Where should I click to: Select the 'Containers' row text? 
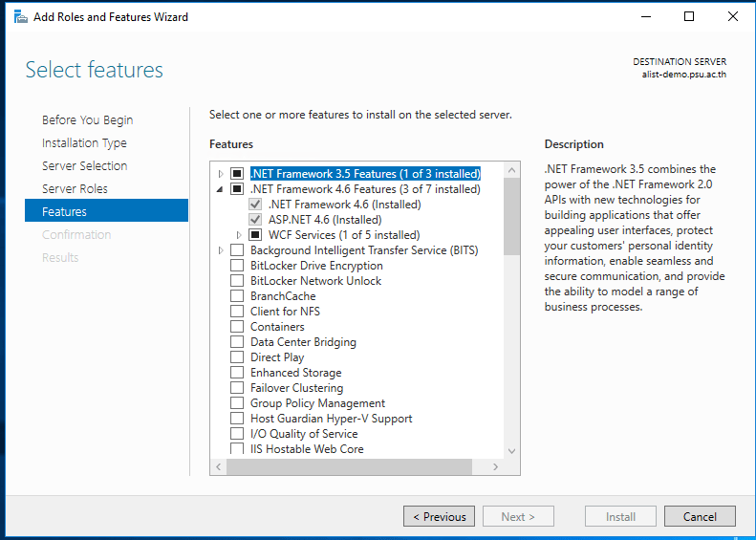coord(277,327)
